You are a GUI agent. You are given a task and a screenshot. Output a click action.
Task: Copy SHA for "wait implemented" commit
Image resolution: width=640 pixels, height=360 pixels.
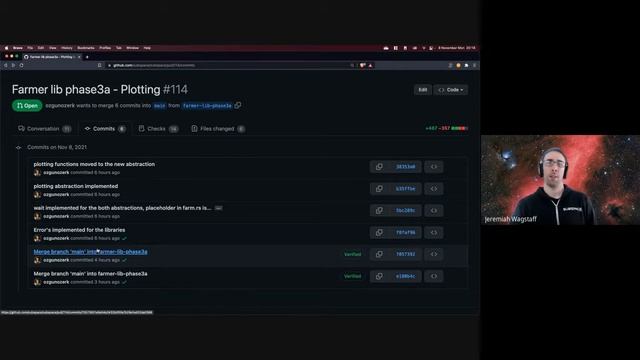[x=379, y=211]
